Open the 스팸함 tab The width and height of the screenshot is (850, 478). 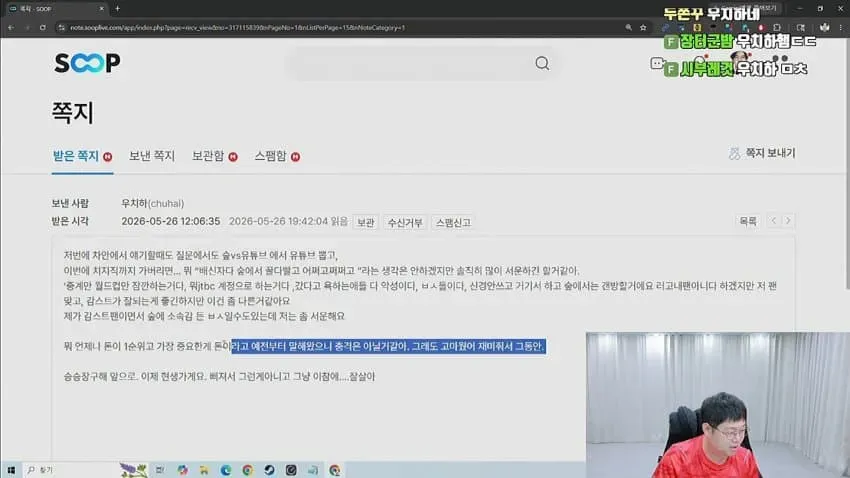click(277, 156)
